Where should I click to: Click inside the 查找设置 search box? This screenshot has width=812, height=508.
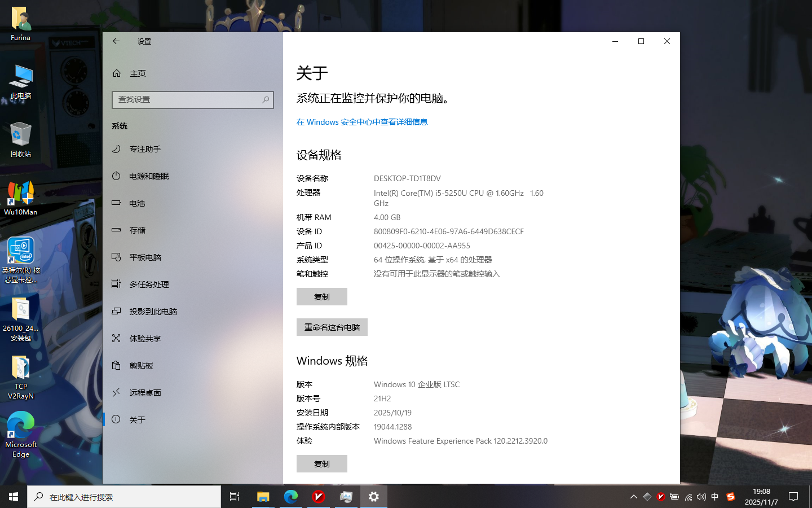click(x=193, y=100)
